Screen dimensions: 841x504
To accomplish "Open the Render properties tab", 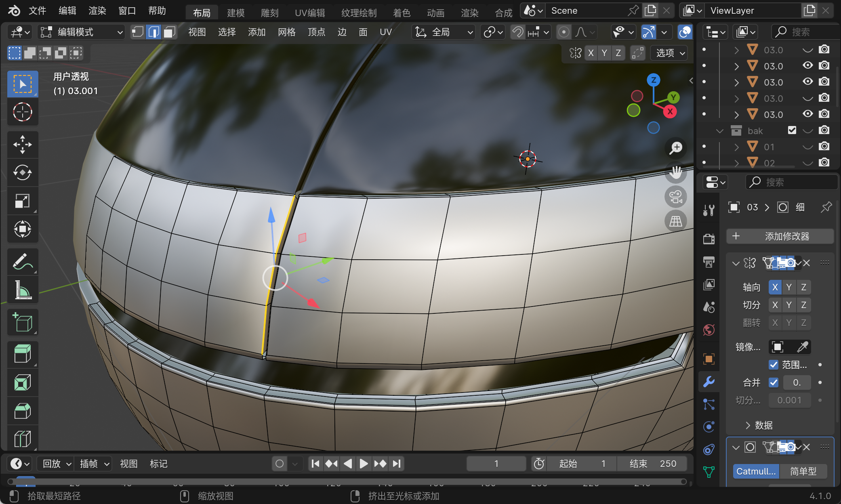I will 709,239.
